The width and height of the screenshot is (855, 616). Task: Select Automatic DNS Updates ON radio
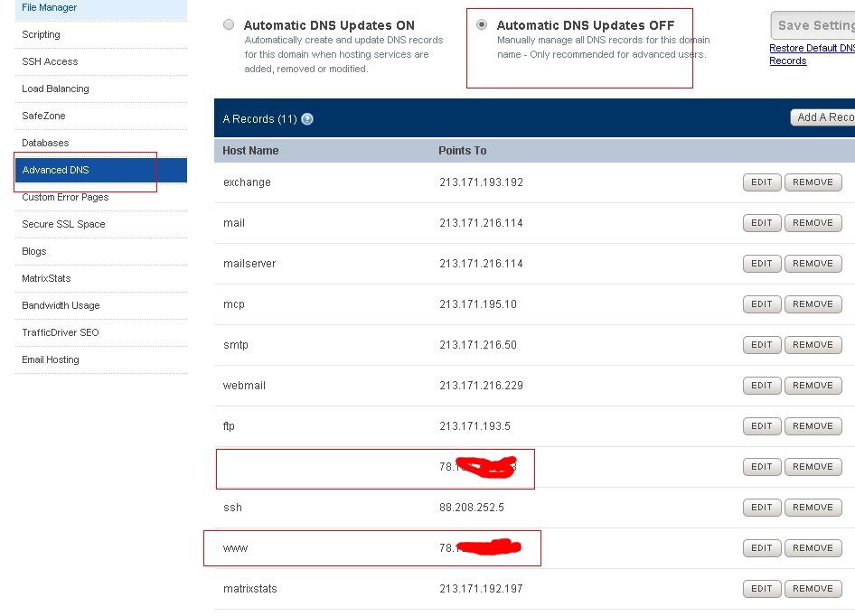coord(229,24)
